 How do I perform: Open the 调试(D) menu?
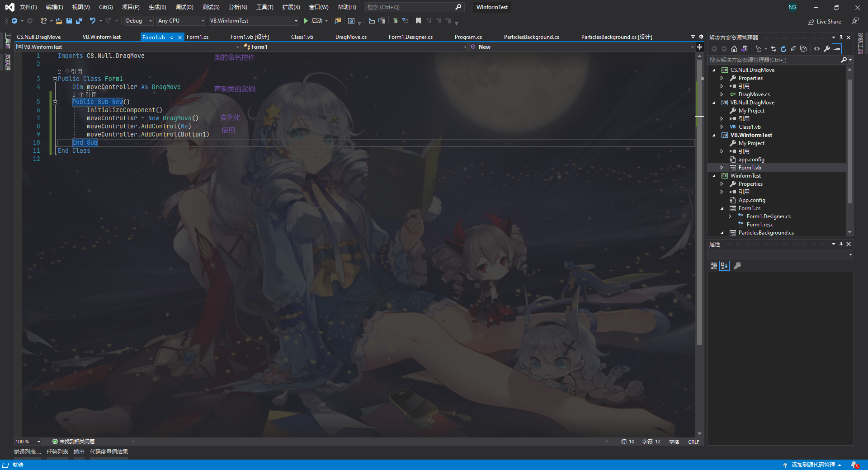click(x=184, y=7)
